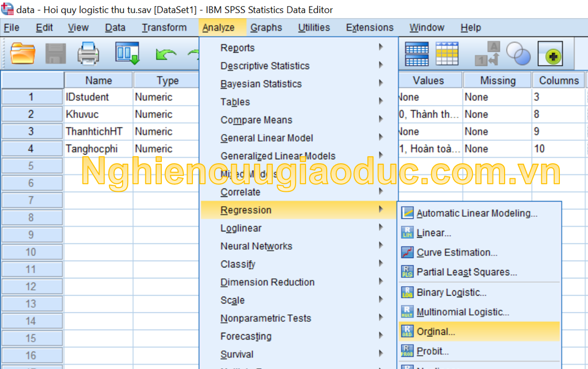Choose Ordinal regression from the submenu
Image resolution: width=588 pixels, height=369 pixels.
[x=436, y=332]
